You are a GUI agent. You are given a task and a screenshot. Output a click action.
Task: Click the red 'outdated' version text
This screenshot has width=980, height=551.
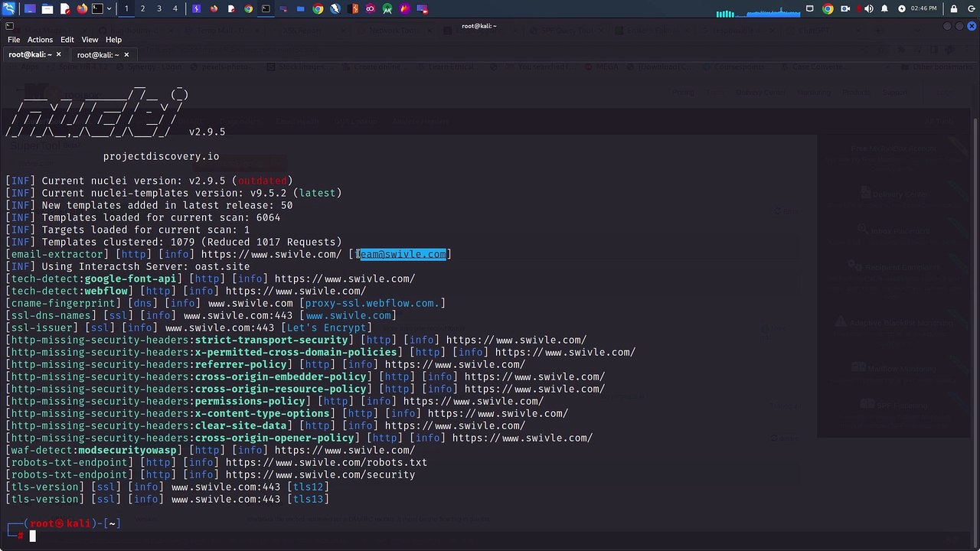point(262,181)
